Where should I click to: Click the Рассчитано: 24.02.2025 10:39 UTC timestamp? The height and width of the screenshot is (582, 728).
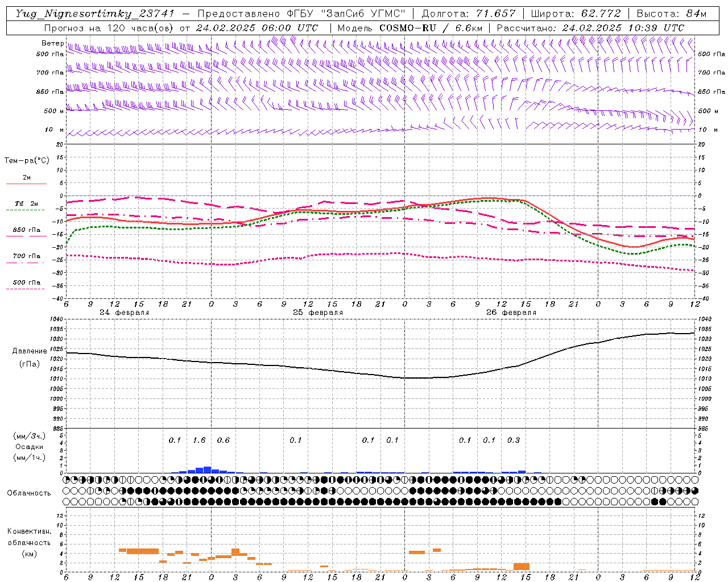point(590,28)
